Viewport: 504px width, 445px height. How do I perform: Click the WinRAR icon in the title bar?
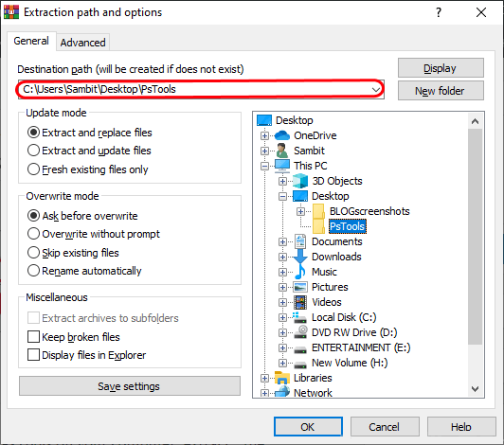[x=11, y=12]
